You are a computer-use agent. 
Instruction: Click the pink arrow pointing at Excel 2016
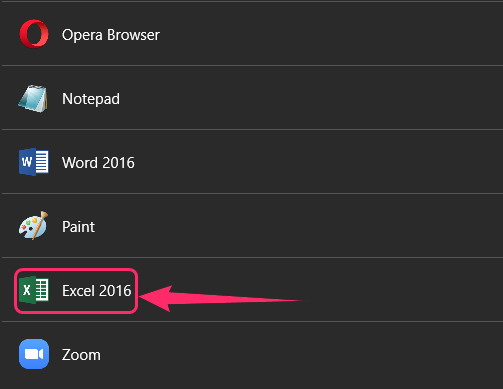pyautogui.click(x=223, y=298)
